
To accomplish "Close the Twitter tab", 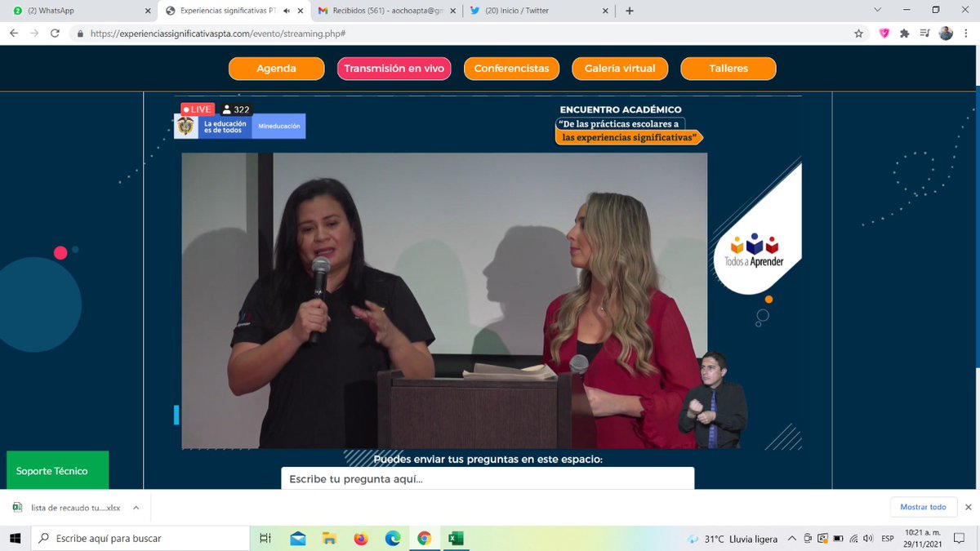I will (605, 11).
